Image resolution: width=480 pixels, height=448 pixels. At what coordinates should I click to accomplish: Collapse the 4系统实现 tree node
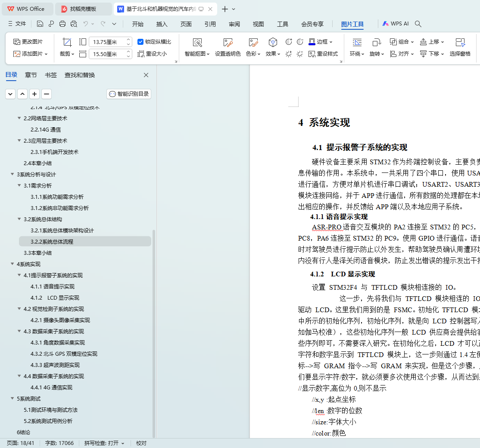click(x=12, y=264)
